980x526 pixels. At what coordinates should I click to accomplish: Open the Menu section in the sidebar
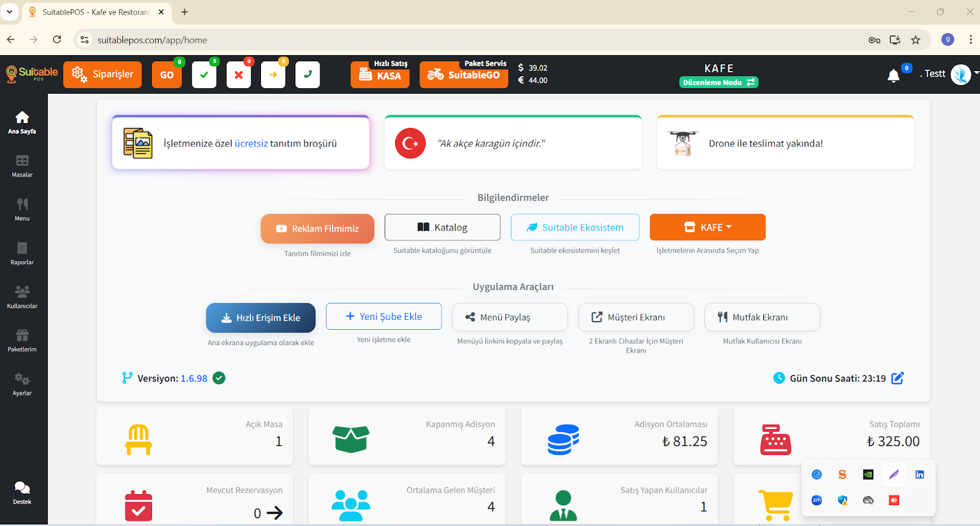[22, 210]
